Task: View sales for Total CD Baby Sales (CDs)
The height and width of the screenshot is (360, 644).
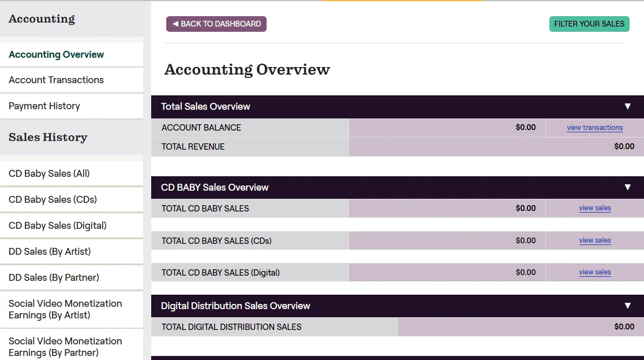Action: pos(595,240)
